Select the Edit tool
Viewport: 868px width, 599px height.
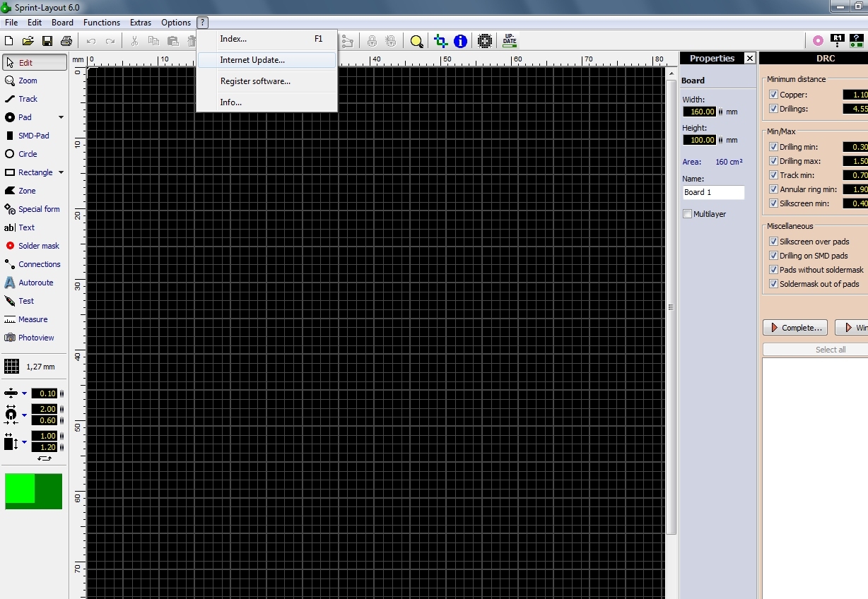tap(35, 62)
